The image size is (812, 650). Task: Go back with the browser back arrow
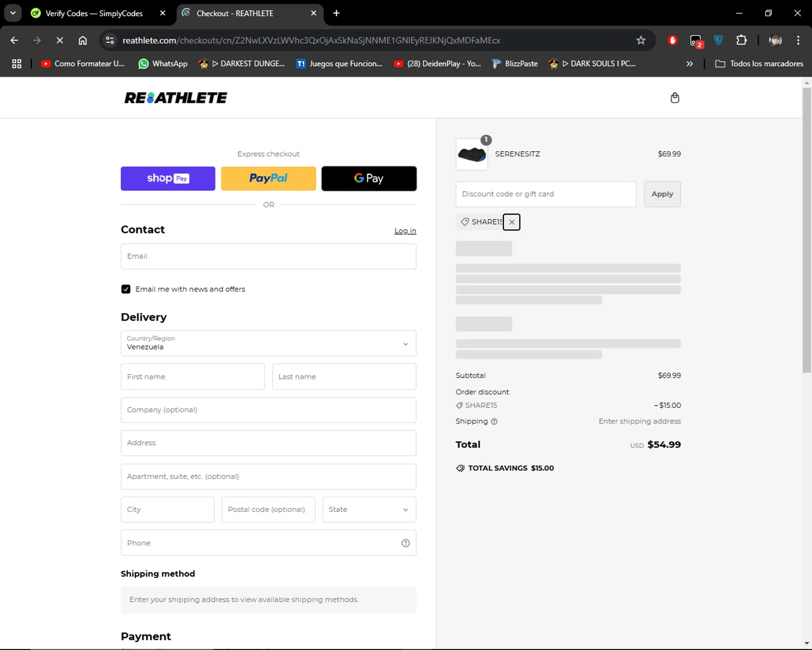pyautogui.click(x=15, y=40)
